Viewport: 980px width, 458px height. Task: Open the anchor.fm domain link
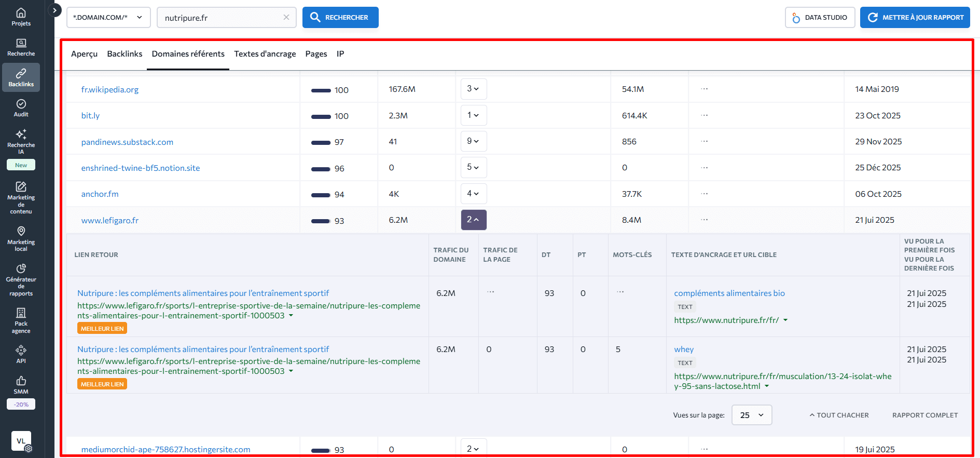click(100, 194)
